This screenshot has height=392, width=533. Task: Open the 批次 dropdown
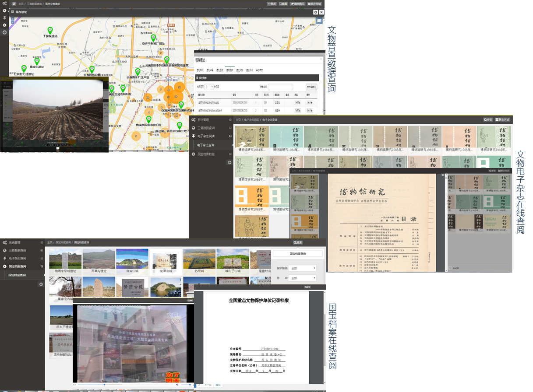point(302,278)
